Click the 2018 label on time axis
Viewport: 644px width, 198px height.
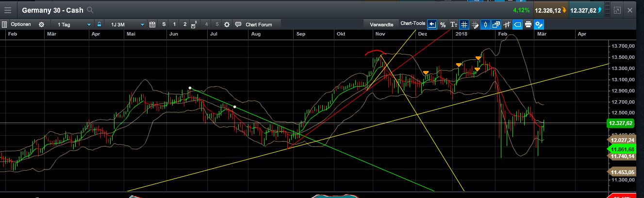point(461,34)
